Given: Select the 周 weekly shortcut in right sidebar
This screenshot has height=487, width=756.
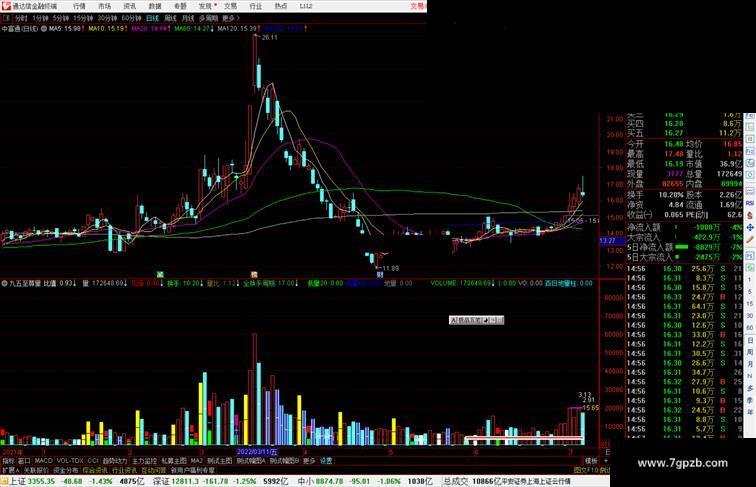Looking at the screenshot, I should click(x=750, y=352).
